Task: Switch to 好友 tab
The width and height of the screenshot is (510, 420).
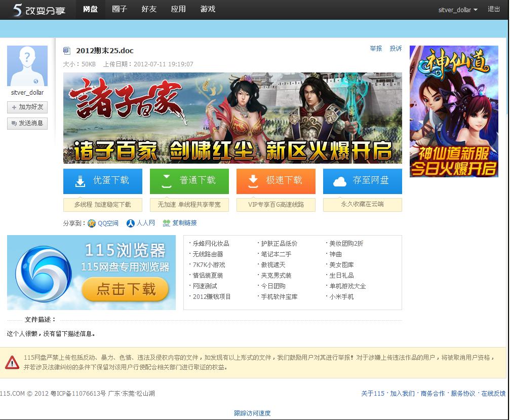Action: click(x=149, y=10)
